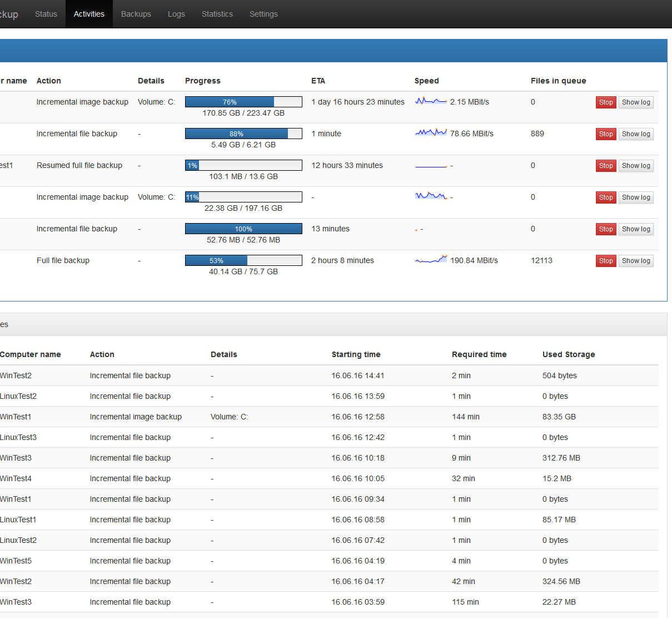The image size is (672, 618).
Task: Stop the 88% incremental file backup
Action: tap(606, 134)
